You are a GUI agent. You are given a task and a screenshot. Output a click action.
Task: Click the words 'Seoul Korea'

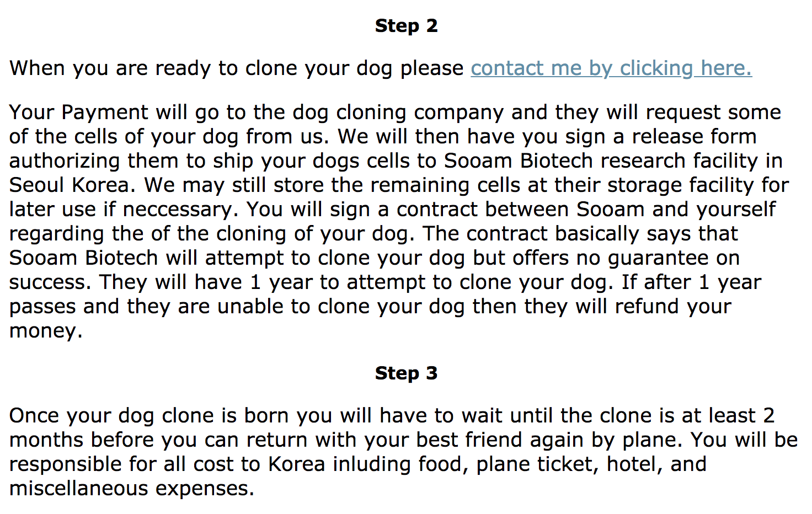point(72,185)
